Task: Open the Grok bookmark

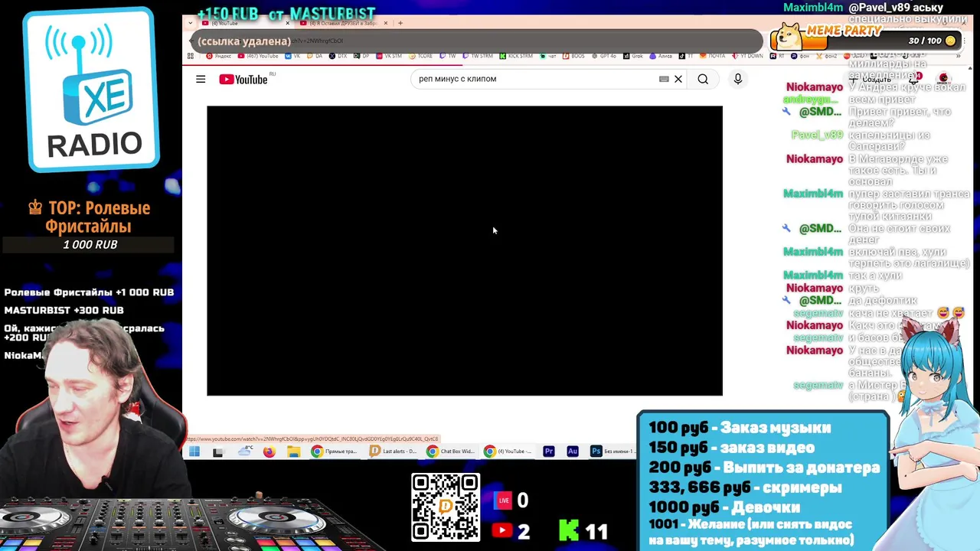Action: click(x=634, y=56)
